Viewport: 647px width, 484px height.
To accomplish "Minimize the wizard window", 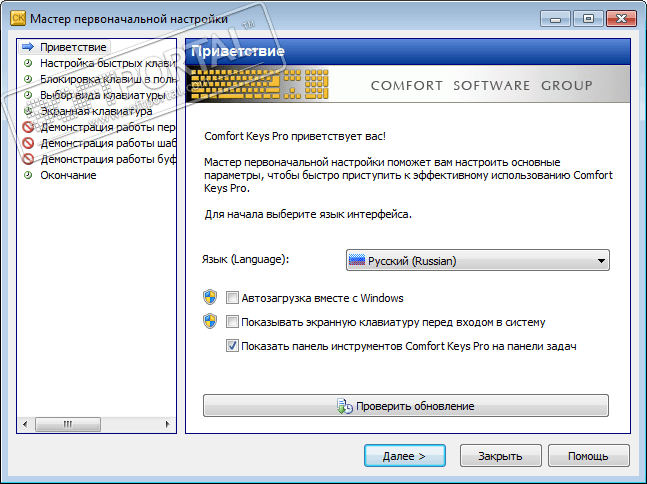I will 555,19.
